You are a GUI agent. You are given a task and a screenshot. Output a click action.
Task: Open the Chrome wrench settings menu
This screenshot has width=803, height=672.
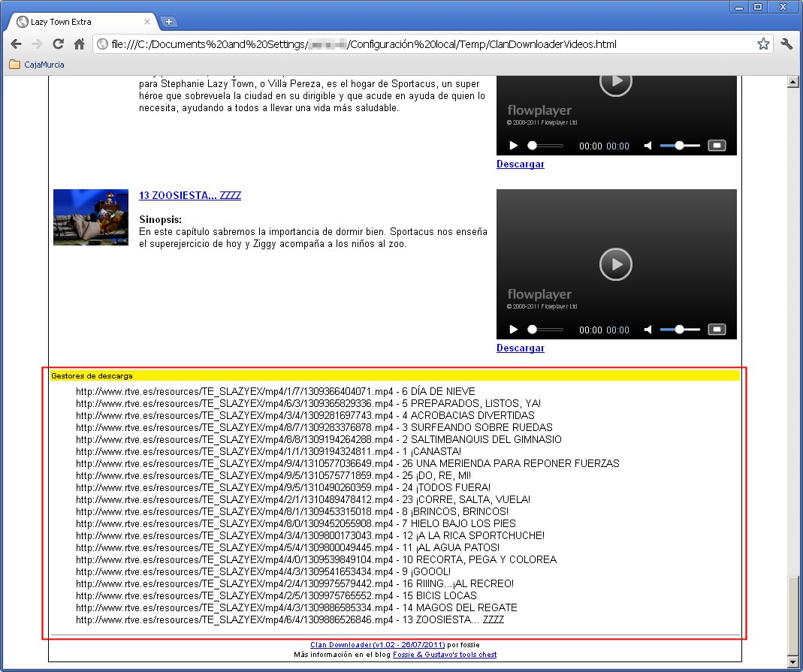786,44
